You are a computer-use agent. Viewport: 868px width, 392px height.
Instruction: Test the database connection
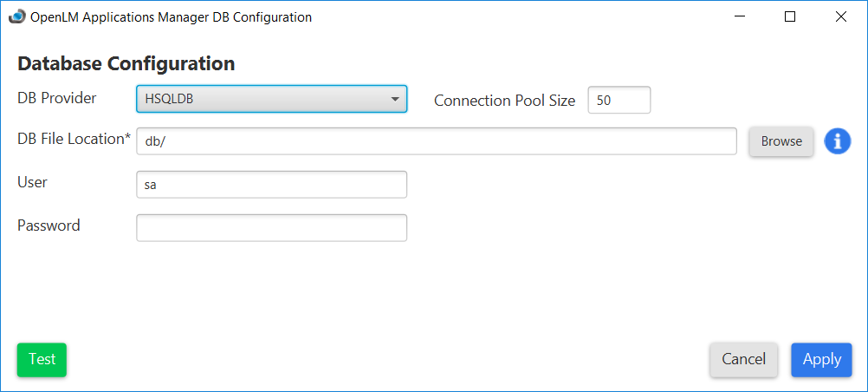(x=42, y=359)
